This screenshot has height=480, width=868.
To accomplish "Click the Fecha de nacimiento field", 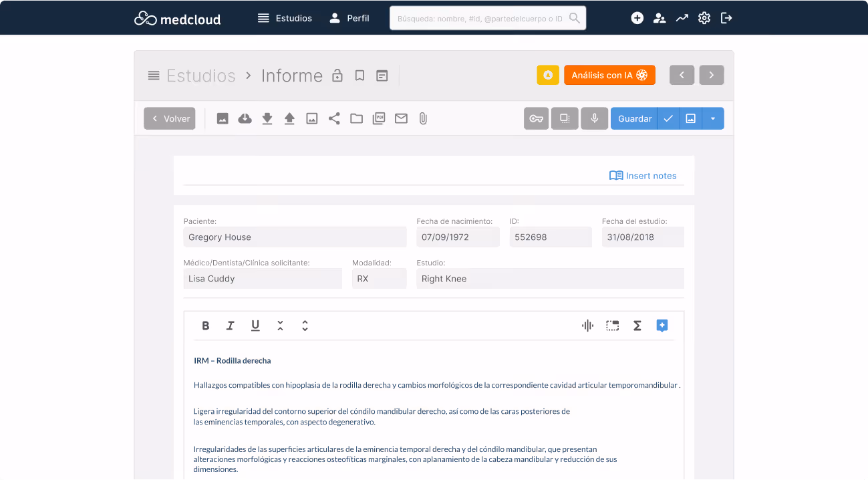I will [458, 237].
